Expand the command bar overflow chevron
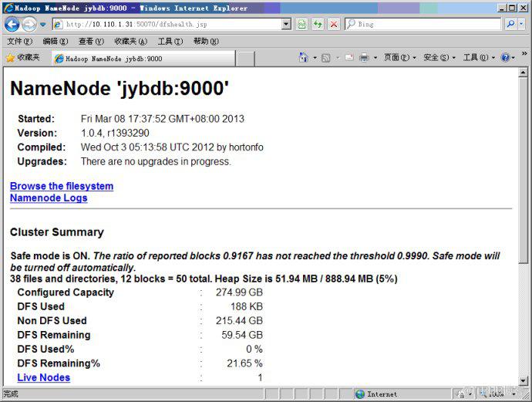 coord(524,53)
